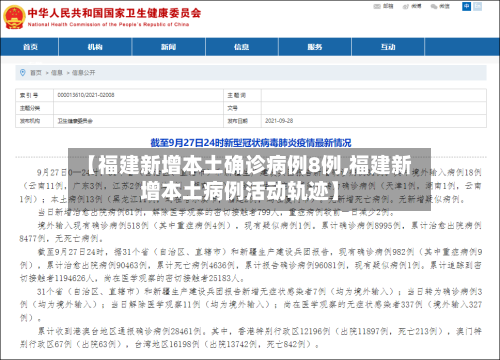Image resolution: width=500 pixels, height=360 pixels.
Task: Click paragraph starting 当日新增治愈出院病例61例
Action: (x=216, y=212)
